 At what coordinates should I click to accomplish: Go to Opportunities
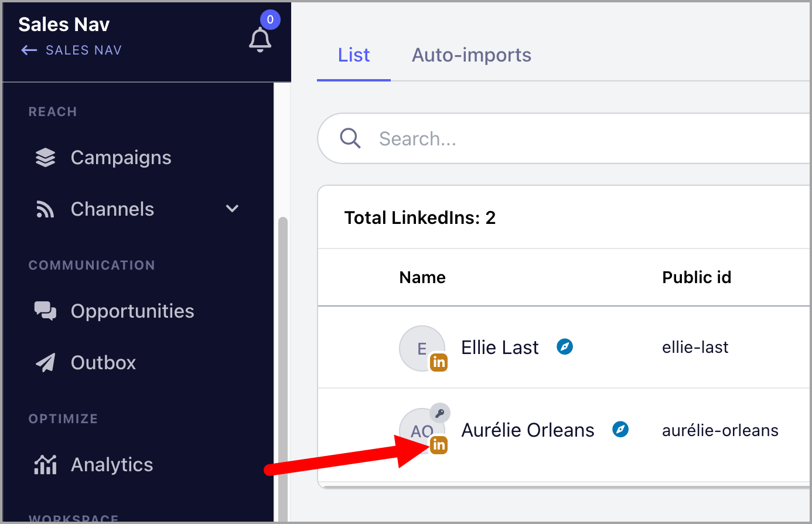[132, 311]
